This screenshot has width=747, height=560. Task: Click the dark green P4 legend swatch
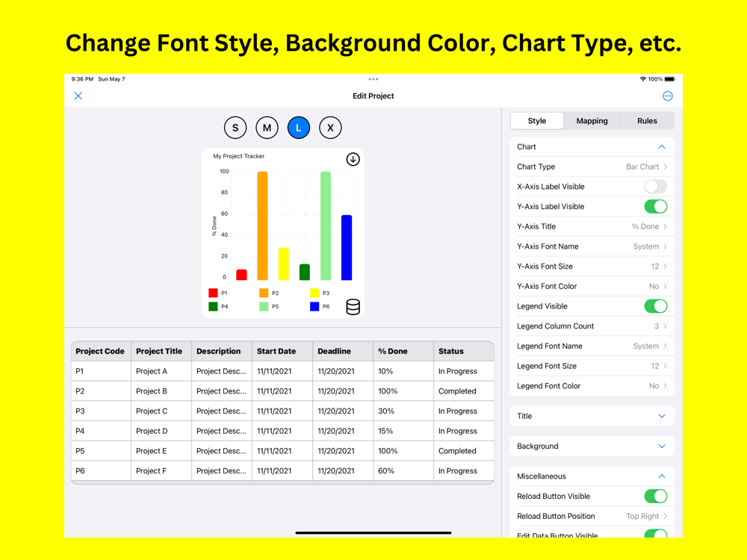[x=213, y=306]
